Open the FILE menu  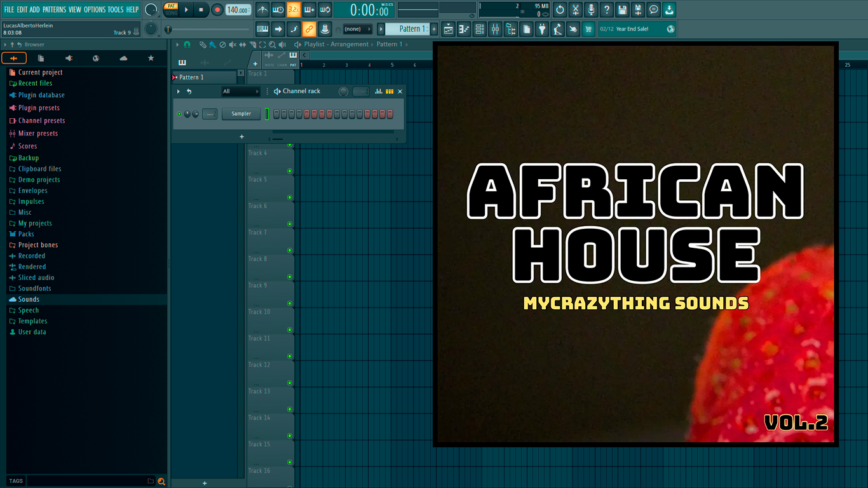tap(9, 10)
